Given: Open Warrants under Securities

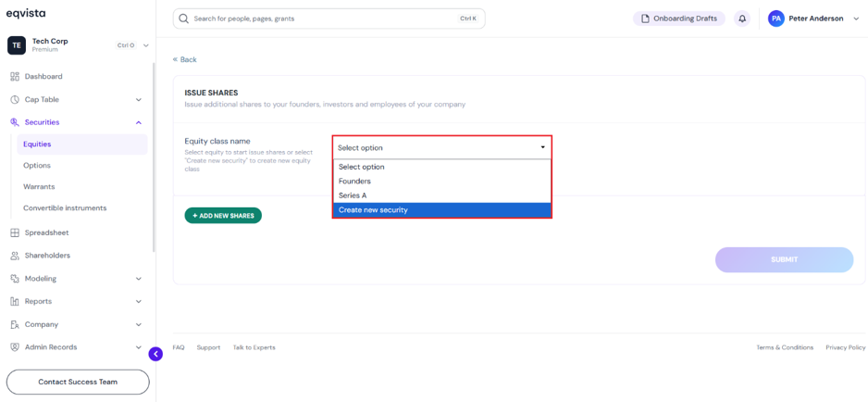Looking at the screenshot, I should (39, 187).
